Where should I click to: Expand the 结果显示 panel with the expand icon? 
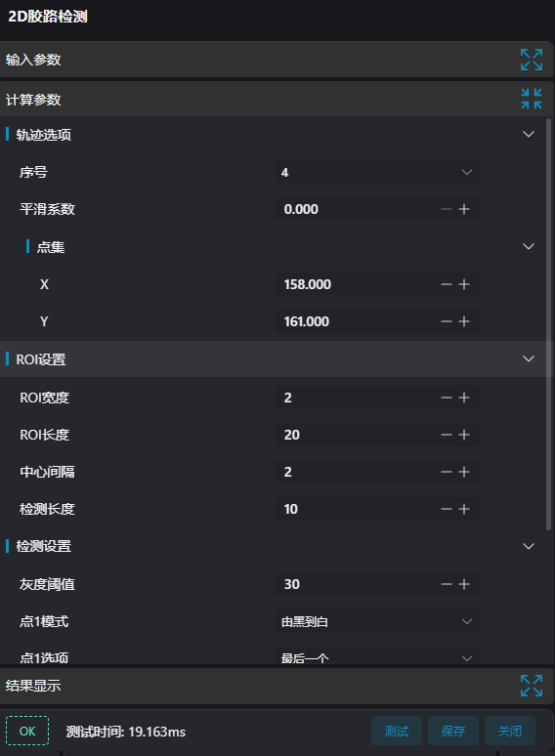click(532, 686)
